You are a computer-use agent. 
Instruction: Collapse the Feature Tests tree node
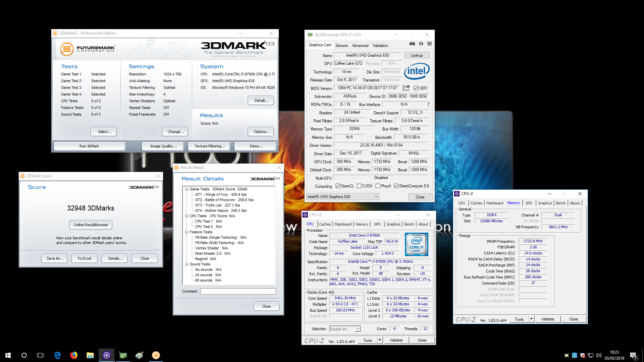(x=186, y=232)
